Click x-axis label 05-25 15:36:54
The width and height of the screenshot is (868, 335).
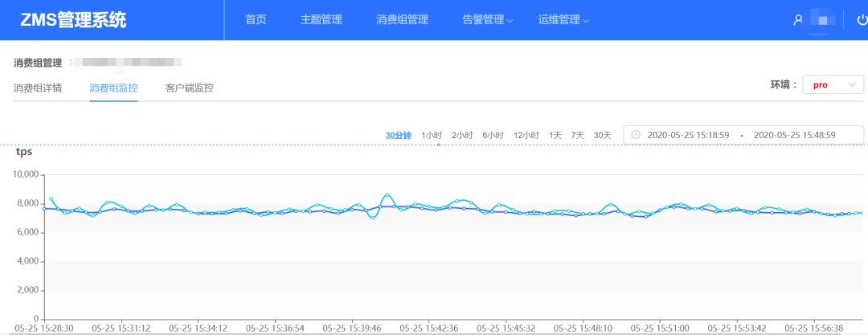[275, 328]
